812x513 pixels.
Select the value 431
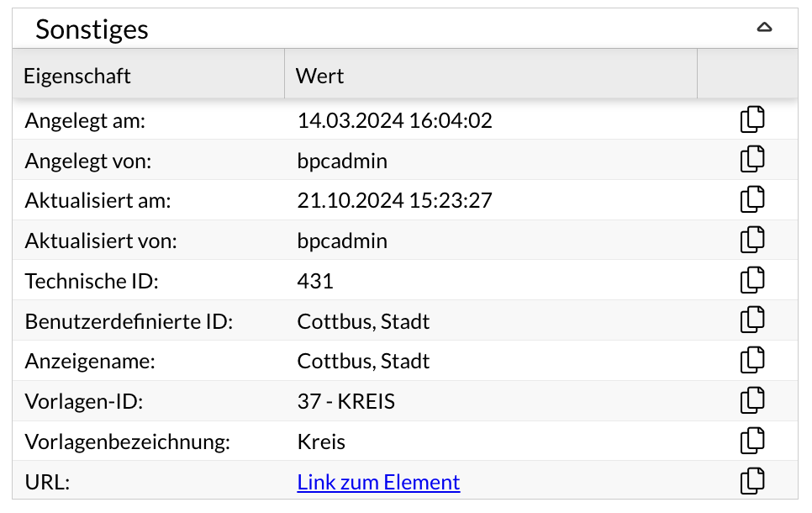(x=315, y=281)
